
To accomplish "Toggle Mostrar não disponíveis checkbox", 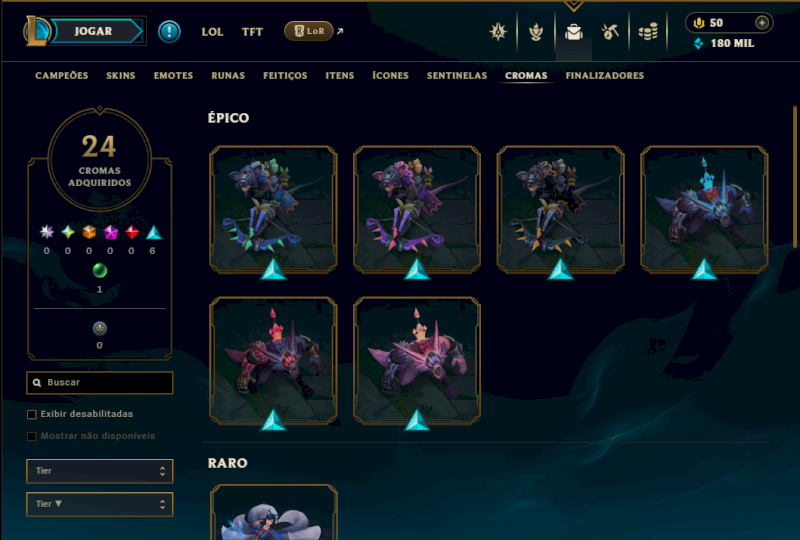I will point(32,436).
